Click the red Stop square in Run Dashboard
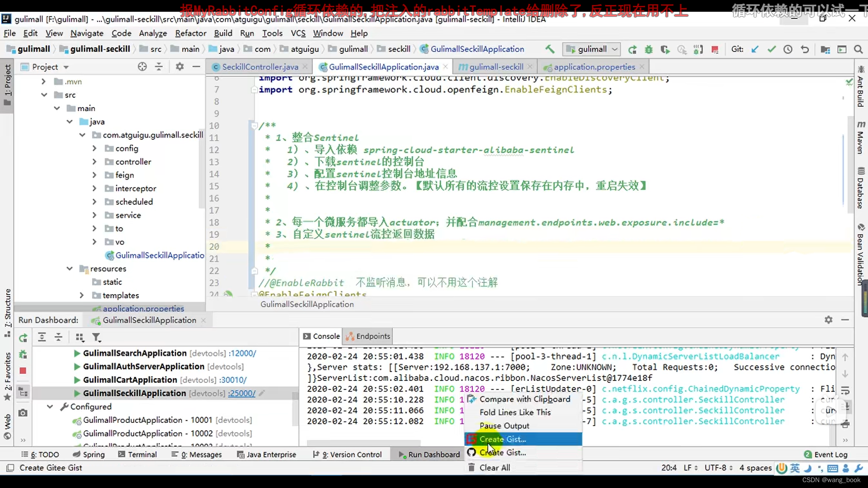Screen dimensions: 868x488 tap(23, 371)
